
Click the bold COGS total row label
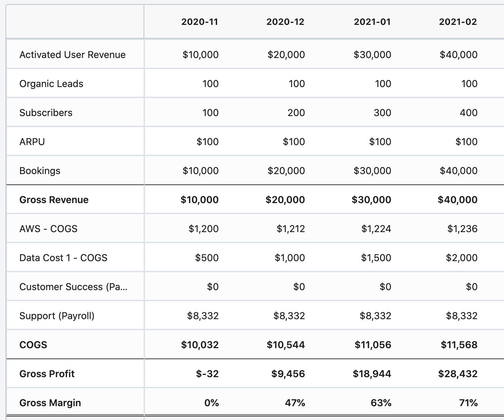tap(33, 345)
